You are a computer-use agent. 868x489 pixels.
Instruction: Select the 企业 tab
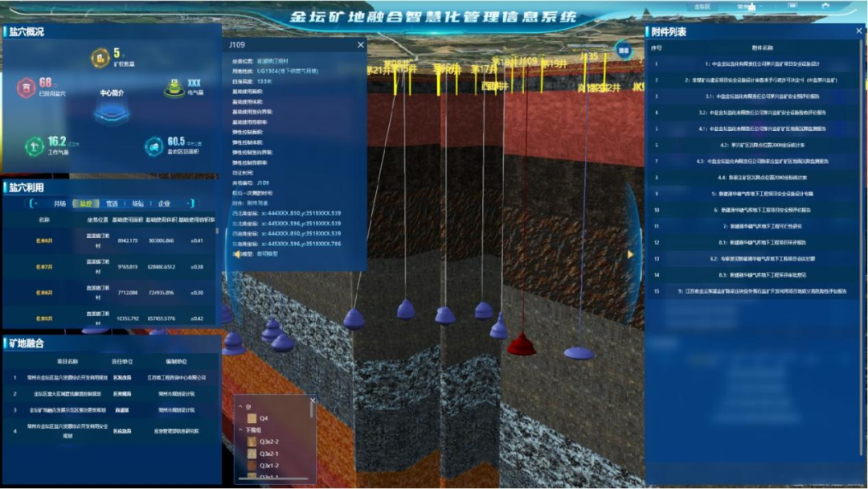(x=163, y=204)
